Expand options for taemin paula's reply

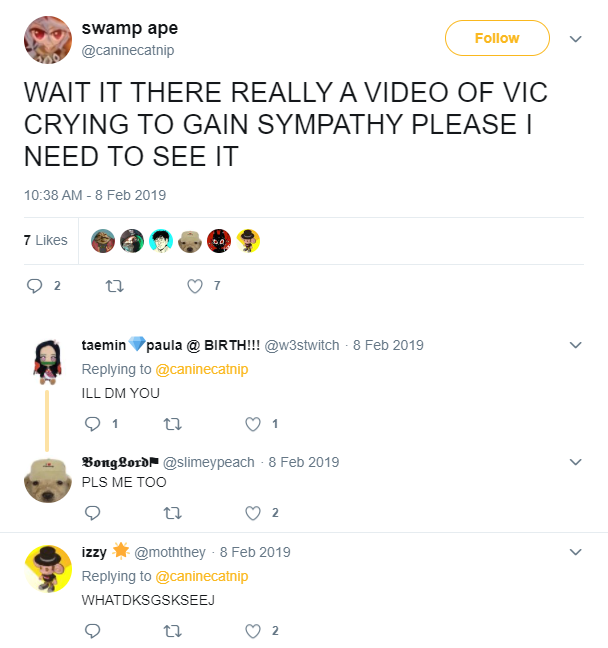[x=575, y=345]
